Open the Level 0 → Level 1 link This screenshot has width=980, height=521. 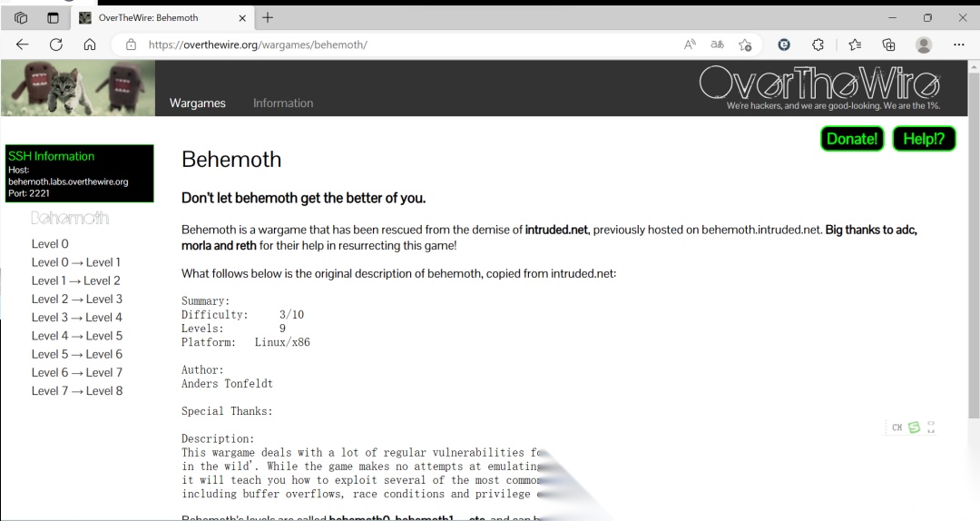pyautogui.click(x=75, y=262)
